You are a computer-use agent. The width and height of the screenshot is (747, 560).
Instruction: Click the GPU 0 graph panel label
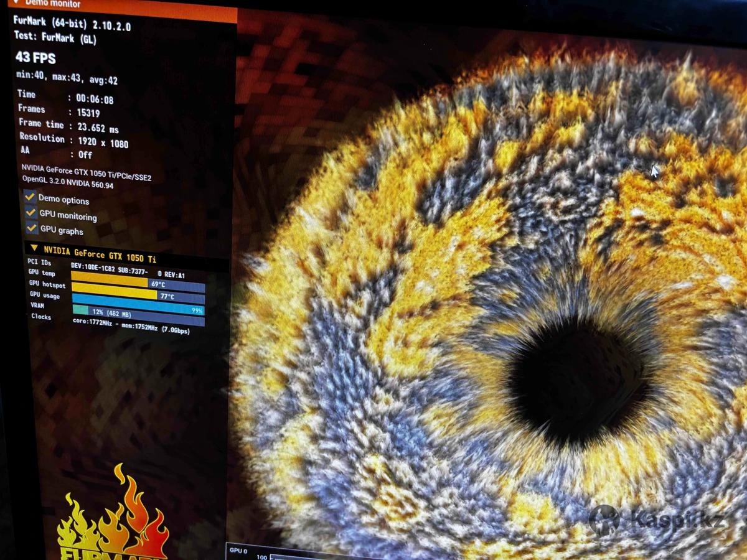click(x=239, y=550)
